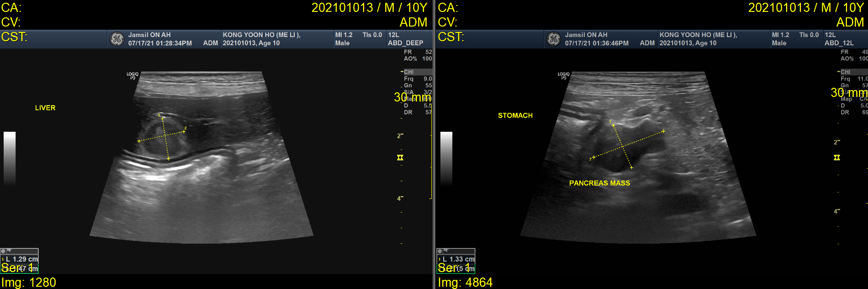Click the grayscale bar on the right image
The height and width of the screenshot is (289, 868).
pos(446,158)
